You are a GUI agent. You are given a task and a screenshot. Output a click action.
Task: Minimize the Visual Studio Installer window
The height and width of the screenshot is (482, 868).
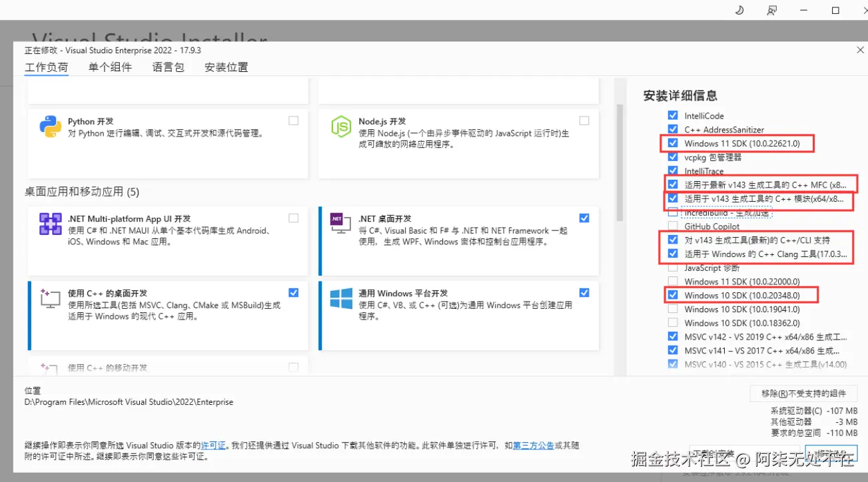(x=803, y=10)
